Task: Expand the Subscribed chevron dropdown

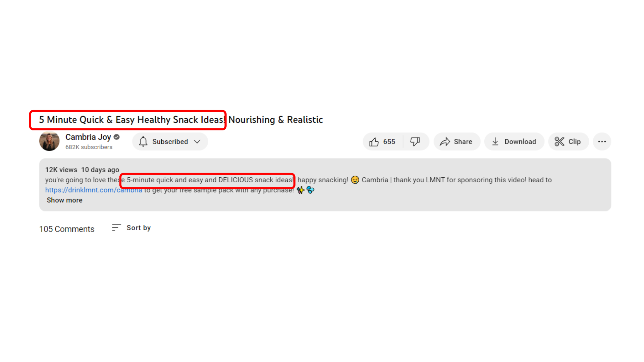Action: [x=197, y=141]
